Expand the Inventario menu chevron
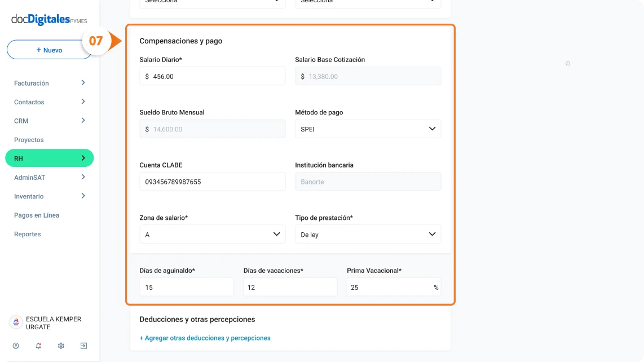This screenshot has height=362, width=644. pos(83,196)
